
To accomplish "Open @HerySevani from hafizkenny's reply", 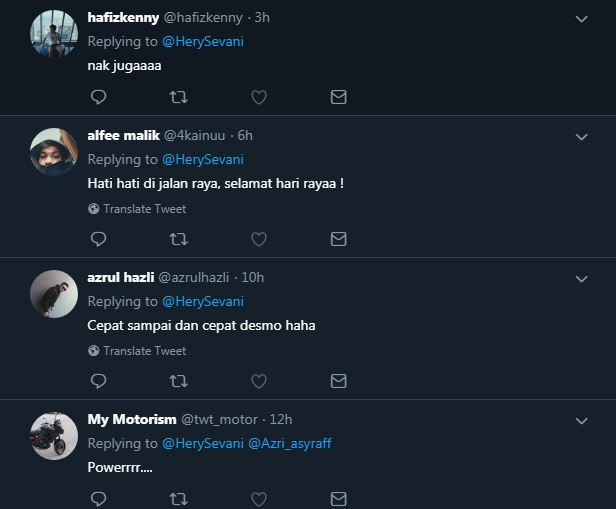I will (202, 41).
